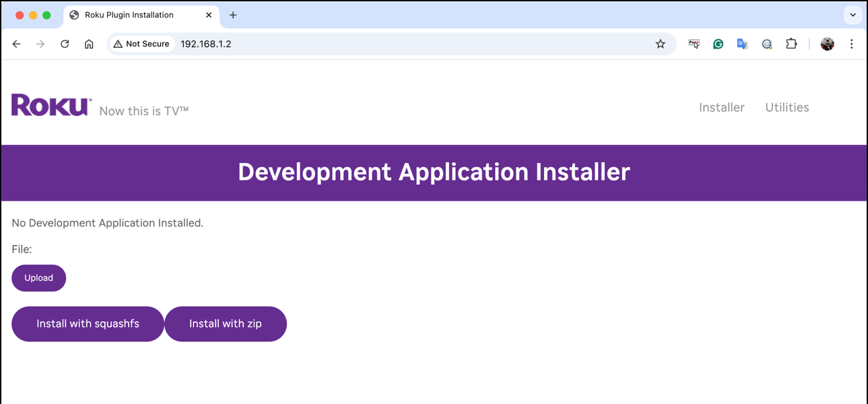Select the Installer menu item
Screen dimensions: 868x404
coord(722,107)
